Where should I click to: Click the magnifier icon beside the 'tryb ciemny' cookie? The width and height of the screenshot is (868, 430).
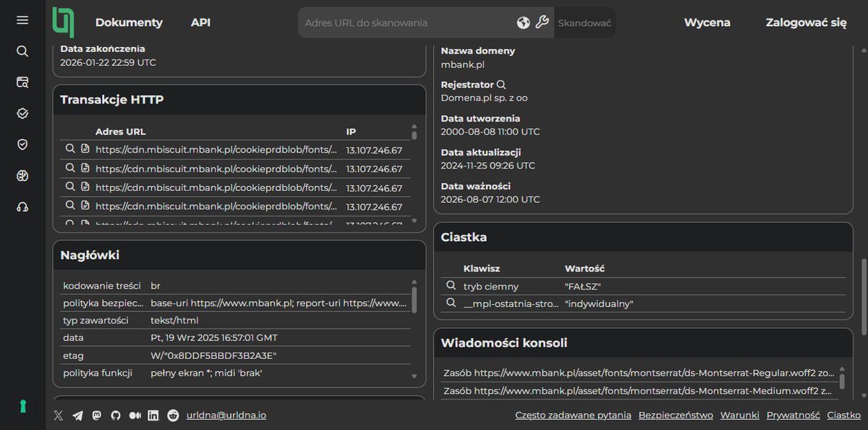coord(451,286)
